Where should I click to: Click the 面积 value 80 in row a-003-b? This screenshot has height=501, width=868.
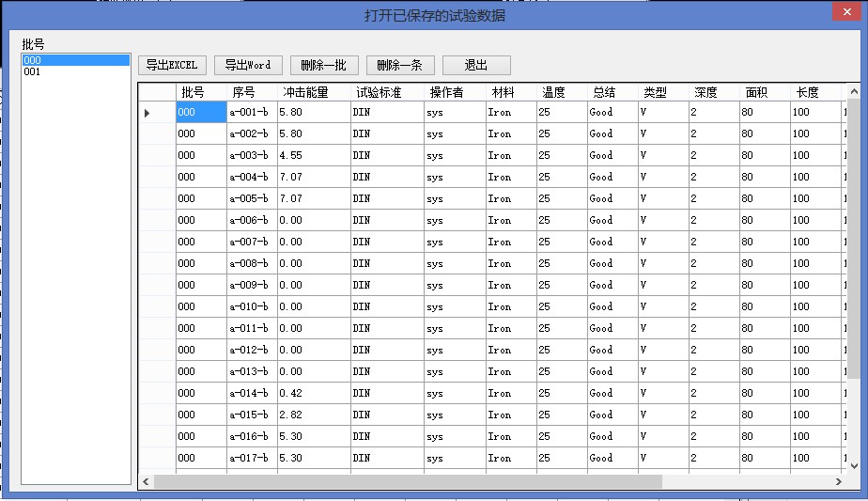point(765,155)
